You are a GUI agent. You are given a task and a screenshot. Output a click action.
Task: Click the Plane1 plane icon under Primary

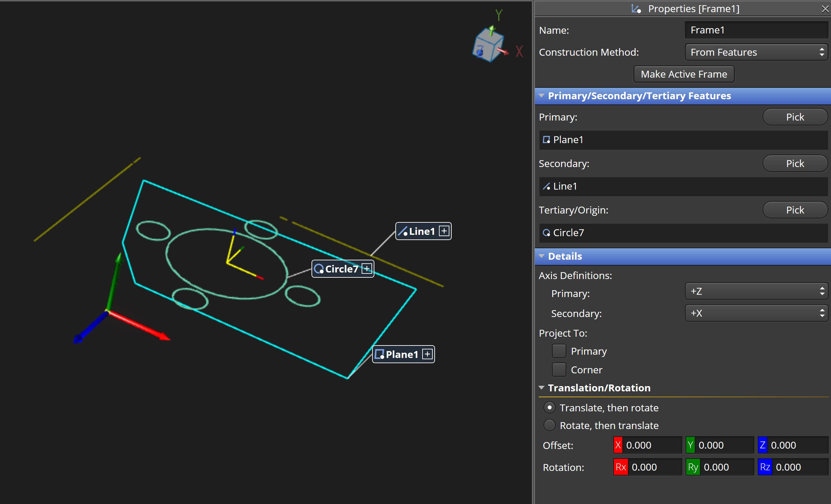(546, 140)
